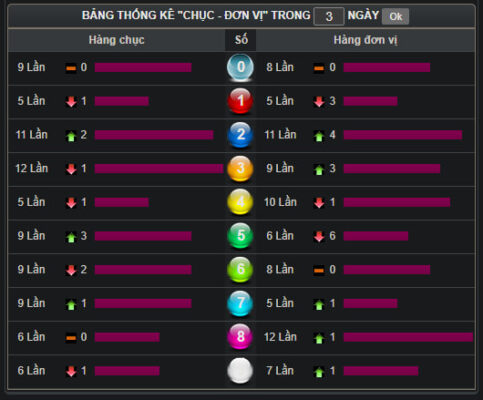Screen dimensions: 483x400
Task: Select the magenta number 8 ball
Action: (x=240, y=337)
